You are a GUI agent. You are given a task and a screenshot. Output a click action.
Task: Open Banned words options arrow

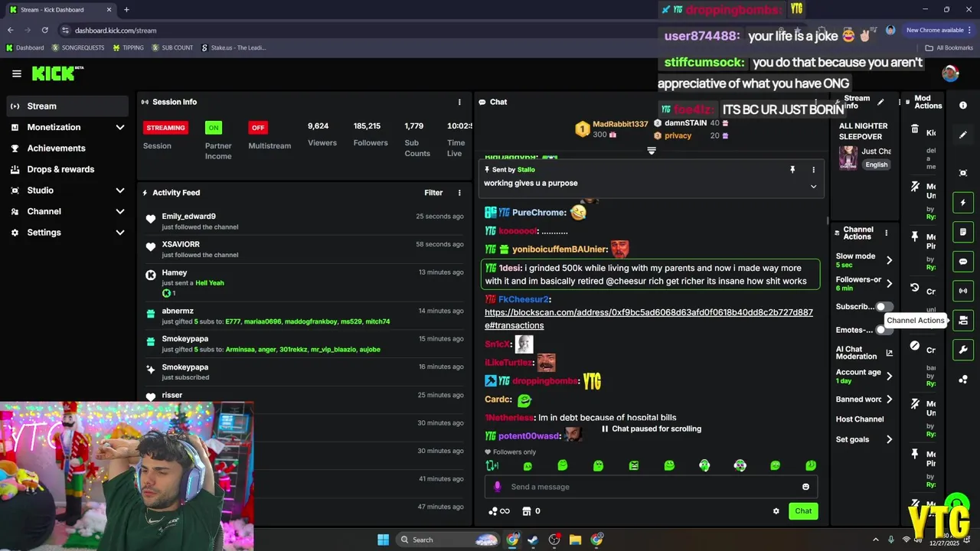[889, 399]
